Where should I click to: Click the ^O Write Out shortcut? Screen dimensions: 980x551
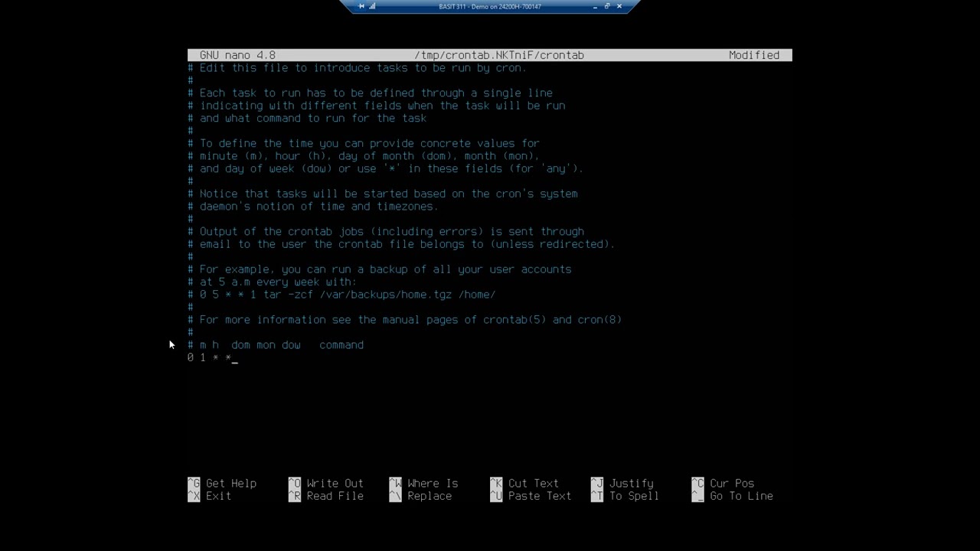[x=326, y=484]
